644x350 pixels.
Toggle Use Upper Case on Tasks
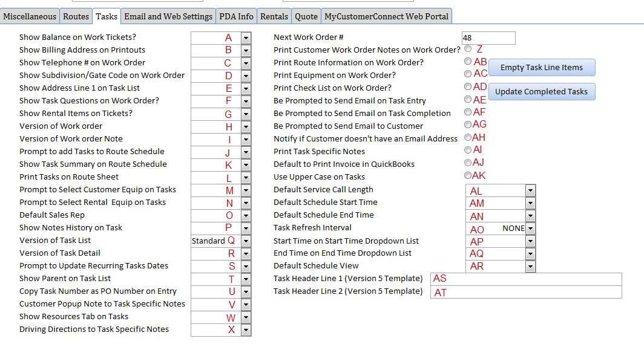click(468, 176)
